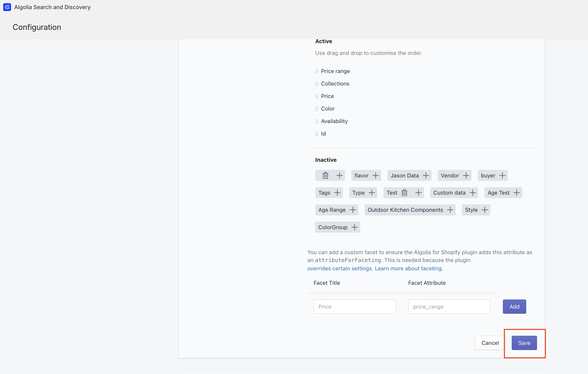The width and height of the screenshot is (588, 374).
Task: Grab the Collections drag handle
Action: (317, 84)
